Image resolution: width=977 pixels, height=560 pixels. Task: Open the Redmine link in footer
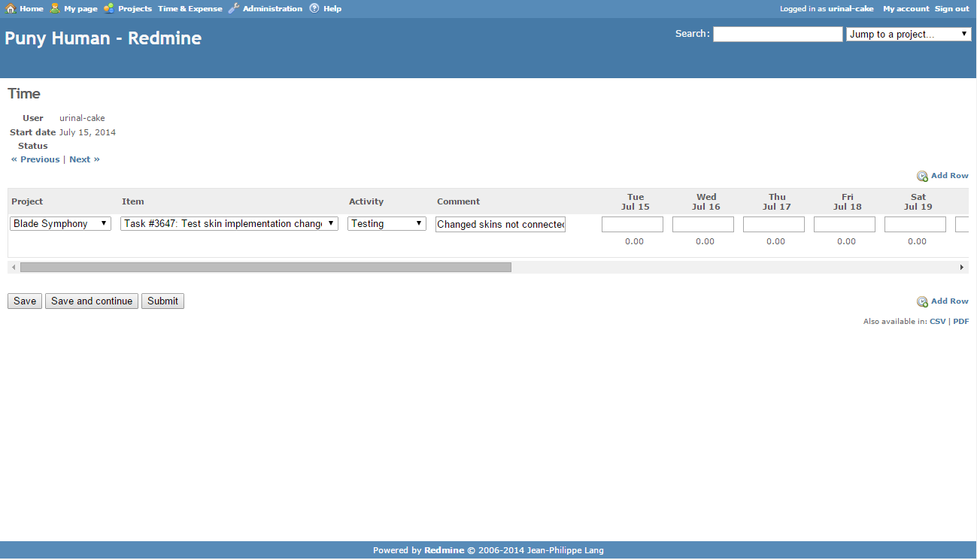pos(445,550)
